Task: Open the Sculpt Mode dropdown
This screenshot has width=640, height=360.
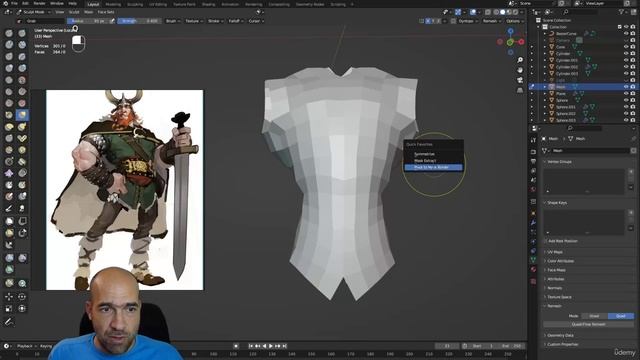Action: 33,12
